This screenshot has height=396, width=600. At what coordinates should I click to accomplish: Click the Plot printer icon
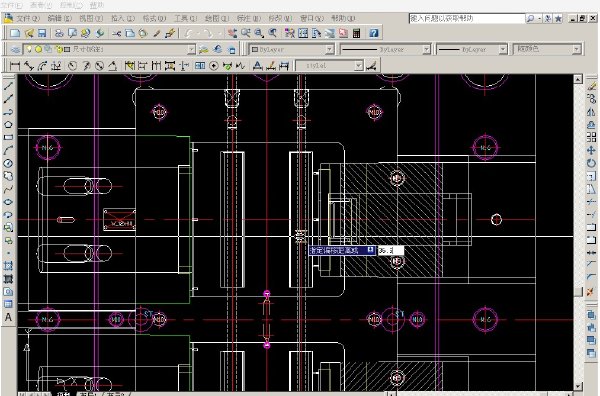point(59,33)
